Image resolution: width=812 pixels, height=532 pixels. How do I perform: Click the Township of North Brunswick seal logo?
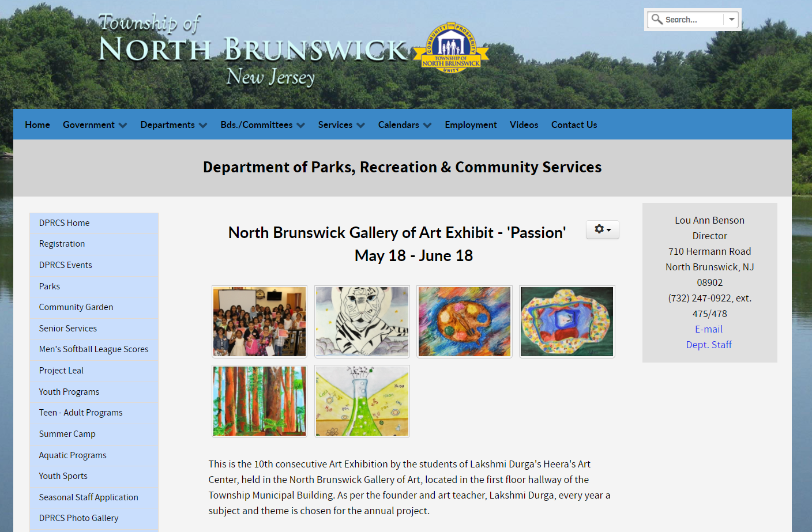pos(451,48)
